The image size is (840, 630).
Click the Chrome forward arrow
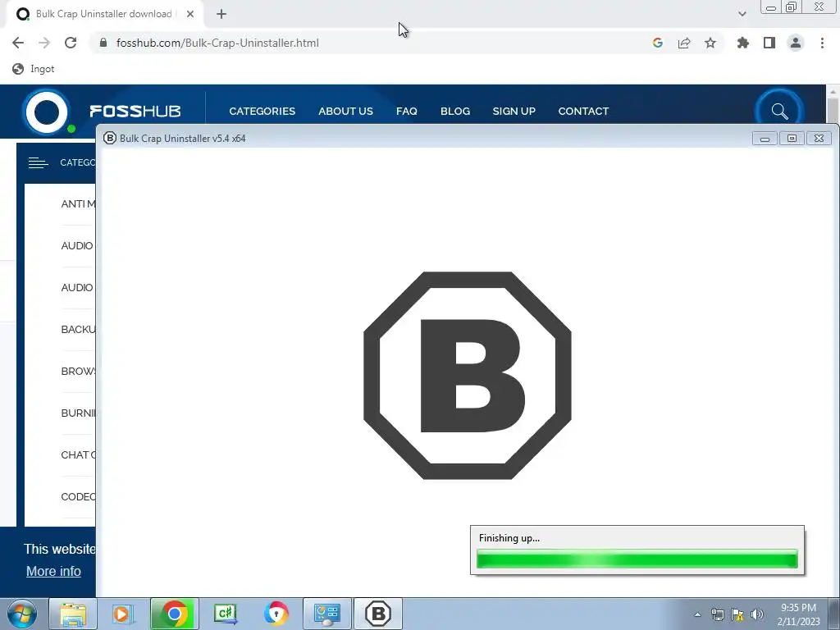pos(44,43)
